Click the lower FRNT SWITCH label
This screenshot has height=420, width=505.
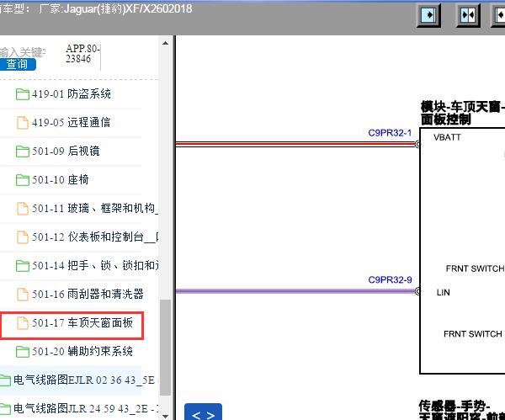[473, 334]
